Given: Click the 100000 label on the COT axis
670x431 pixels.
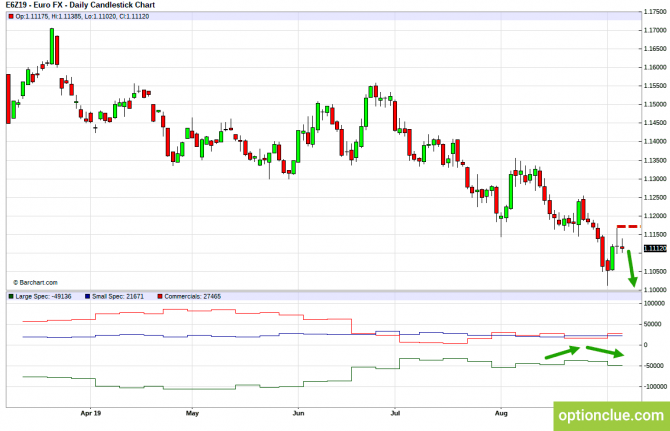Looking at the screenshot, I should click(654, 304).
